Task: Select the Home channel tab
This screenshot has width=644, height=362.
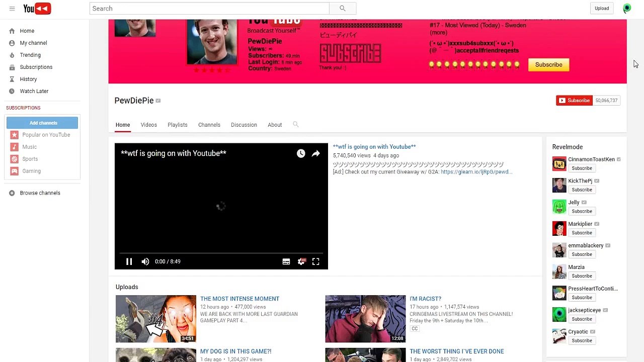Action: (123, 125)
